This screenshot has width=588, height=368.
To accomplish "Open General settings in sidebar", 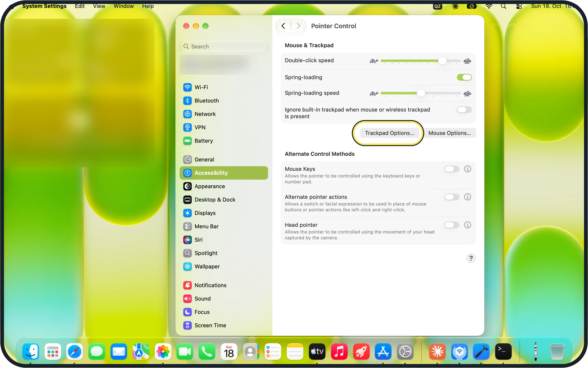I will [x=224, y=159].
